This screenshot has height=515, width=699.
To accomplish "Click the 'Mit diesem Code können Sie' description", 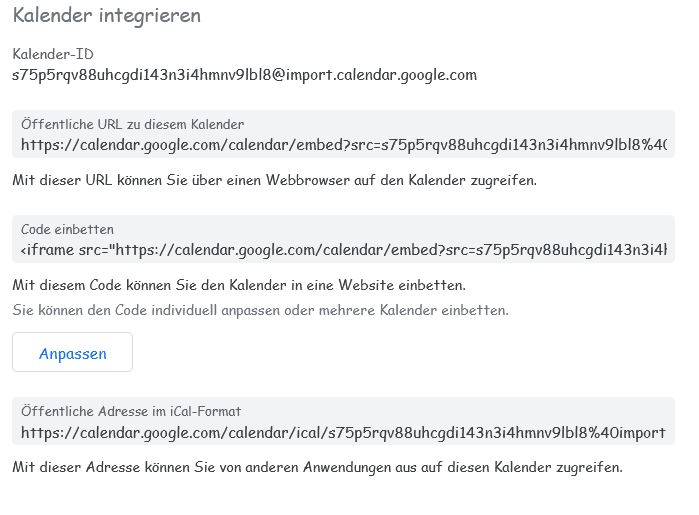I will [239, 285].
